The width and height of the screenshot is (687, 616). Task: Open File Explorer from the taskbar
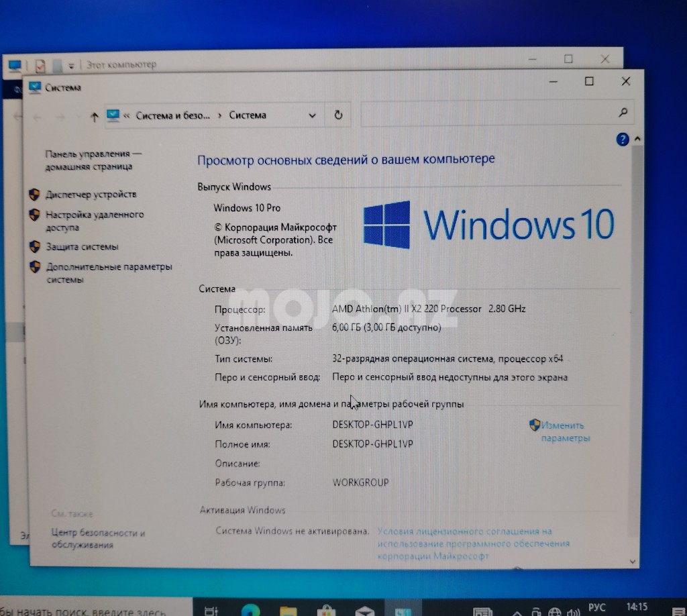(288, 610)
